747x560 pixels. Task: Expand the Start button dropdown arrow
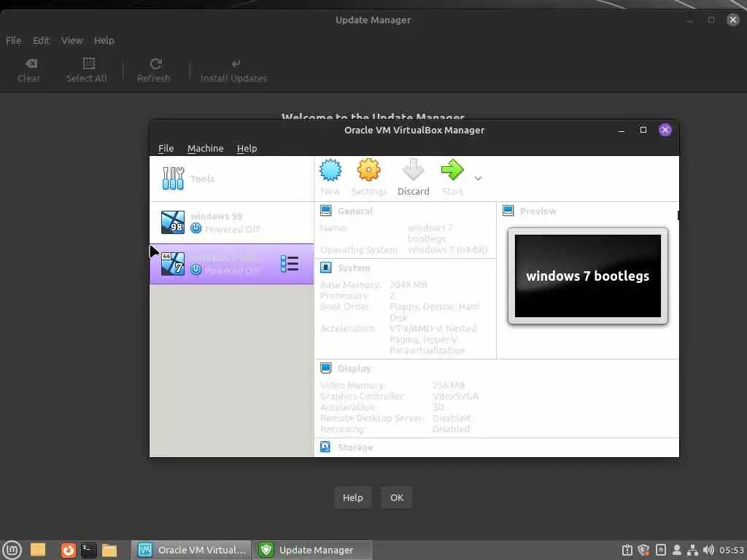coord(478,178)
